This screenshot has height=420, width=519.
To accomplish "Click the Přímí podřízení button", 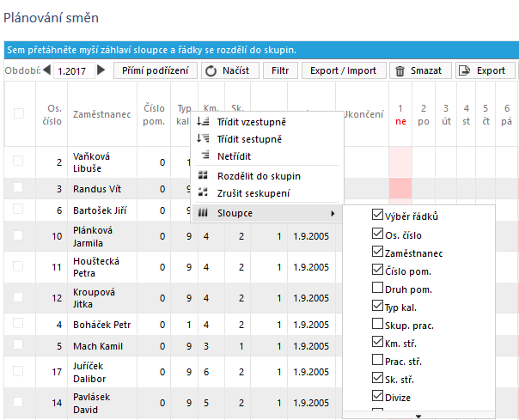I will 156,70.
